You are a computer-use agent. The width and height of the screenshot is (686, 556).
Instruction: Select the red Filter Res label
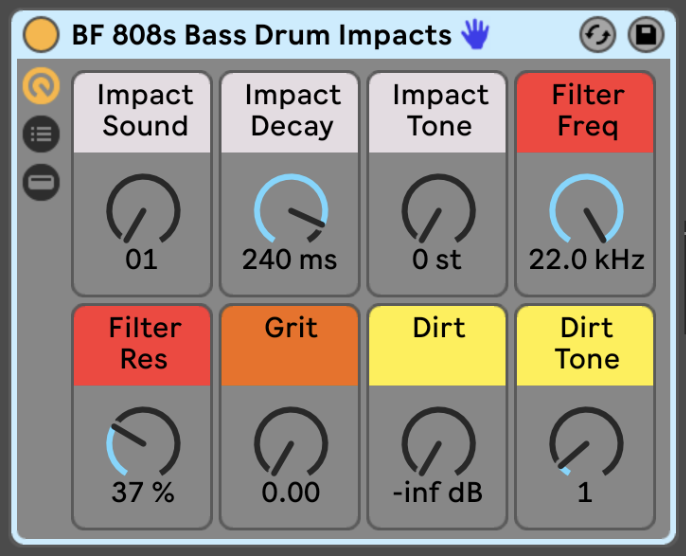[x=142, y=346]
